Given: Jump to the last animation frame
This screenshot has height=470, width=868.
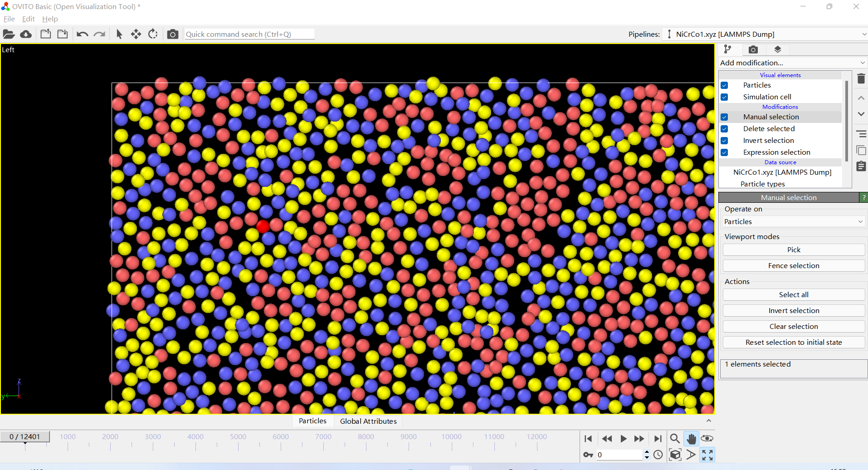Looking at the screenshot, I should click(x=658, y=439).
